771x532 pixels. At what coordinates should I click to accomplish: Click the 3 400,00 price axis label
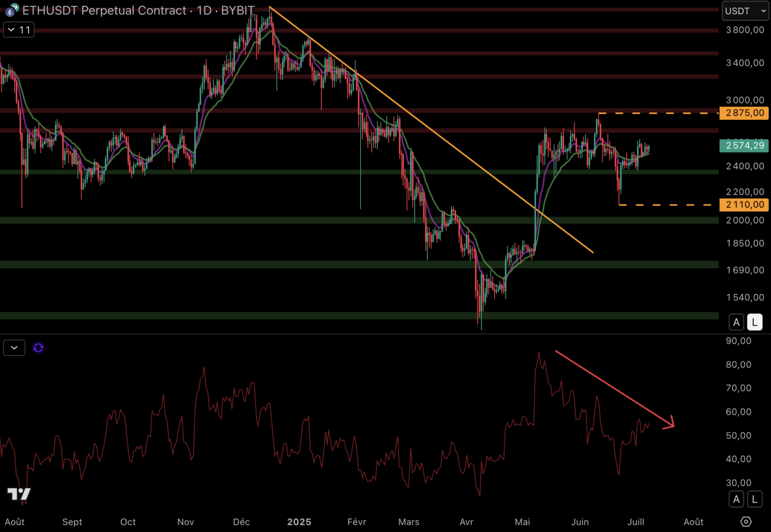[x=745, y=63]
